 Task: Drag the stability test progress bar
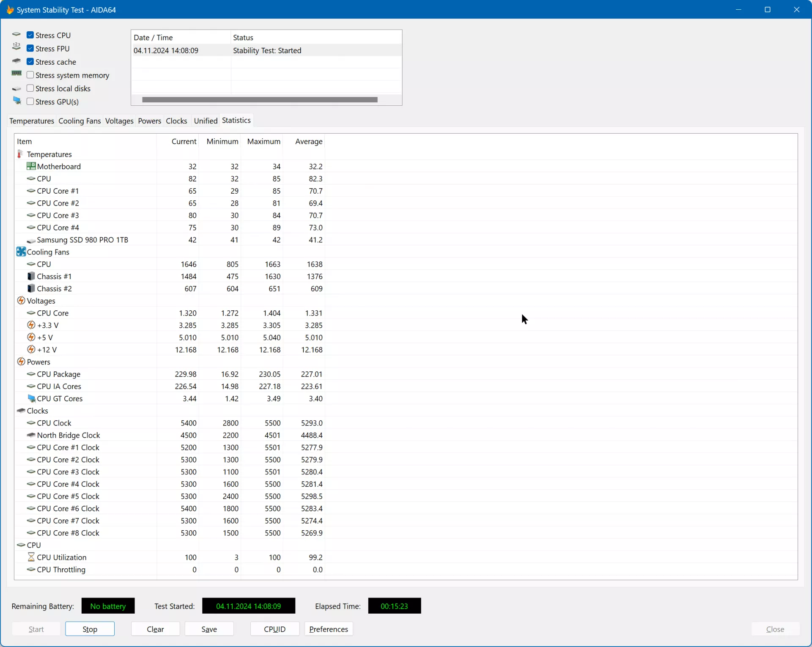[259, 99]
